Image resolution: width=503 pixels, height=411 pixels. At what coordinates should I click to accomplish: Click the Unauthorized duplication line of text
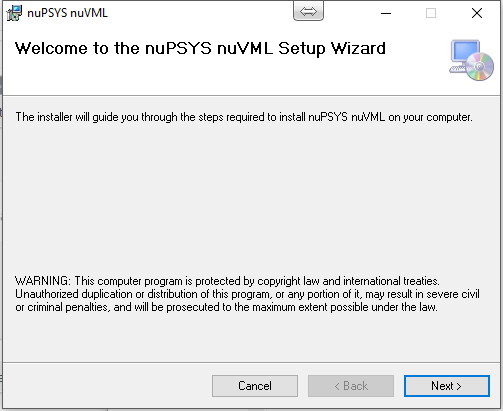click(247, 294)
